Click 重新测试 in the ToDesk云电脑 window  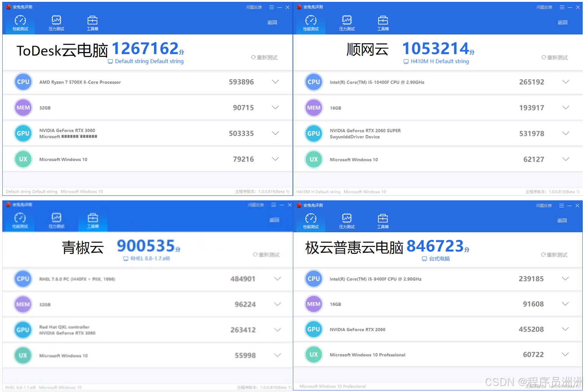pyautogui.click(x=264, y=58)
